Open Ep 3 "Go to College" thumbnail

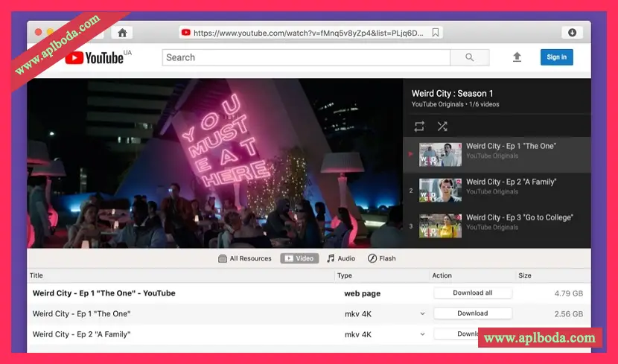pyautogui.click(x=440, y=226)
